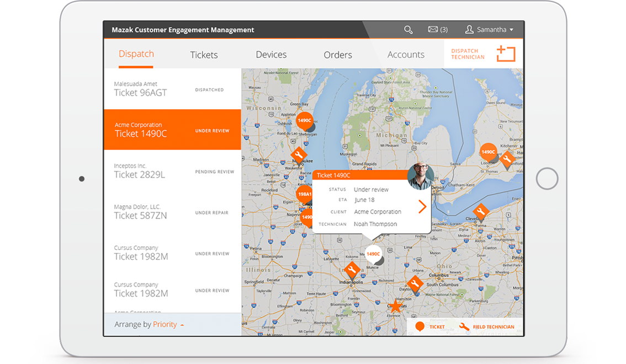Click the technician wrench marker near Milwaukee

tap(298, 155)
